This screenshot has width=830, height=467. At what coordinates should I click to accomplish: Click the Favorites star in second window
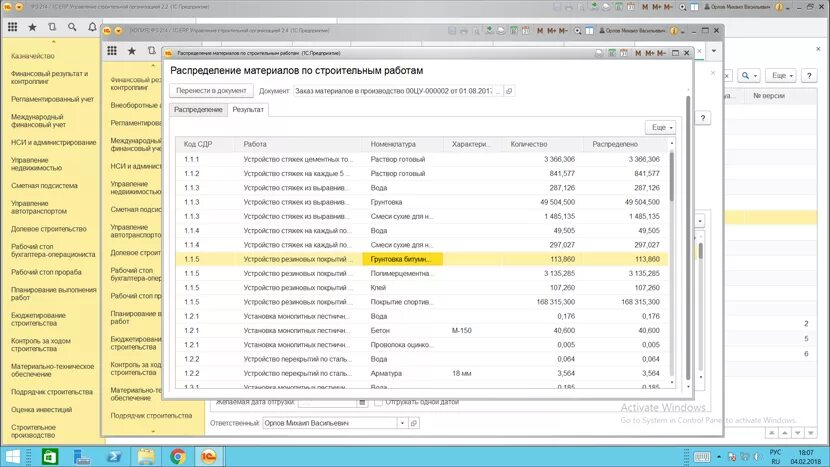pos(132,51)
